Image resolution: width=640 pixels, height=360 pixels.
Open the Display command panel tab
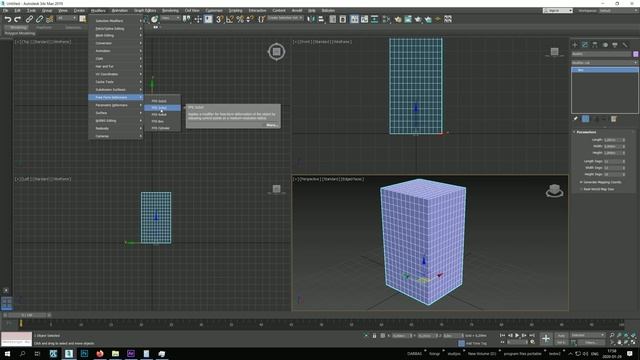tap(615, 44)
